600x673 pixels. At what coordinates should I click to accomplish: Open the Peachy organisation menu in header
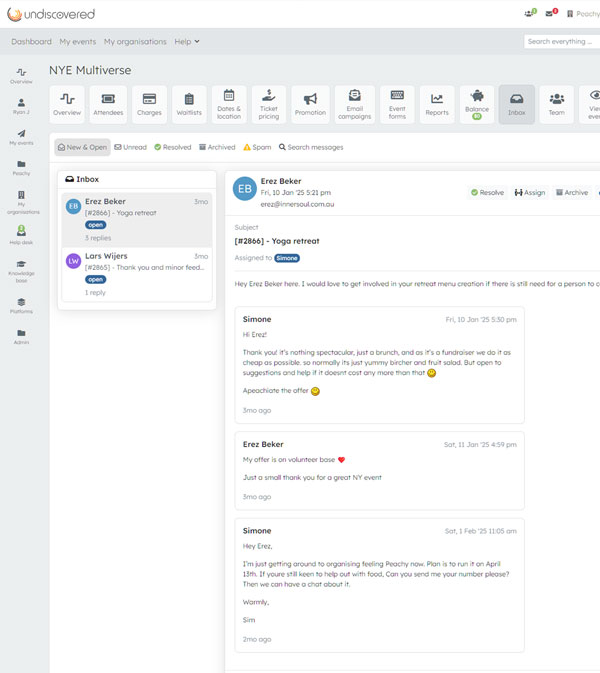click(x=583, y=14)
